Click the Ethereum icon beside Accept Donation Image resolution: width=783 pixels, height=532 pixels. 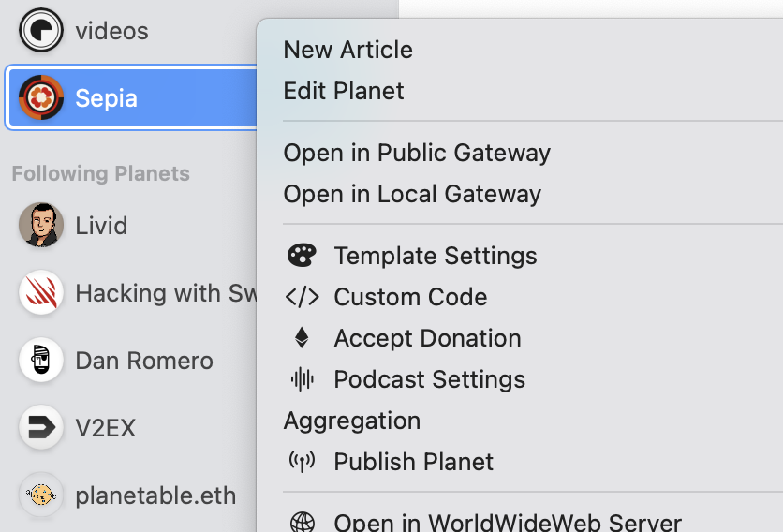click(303, 338)
